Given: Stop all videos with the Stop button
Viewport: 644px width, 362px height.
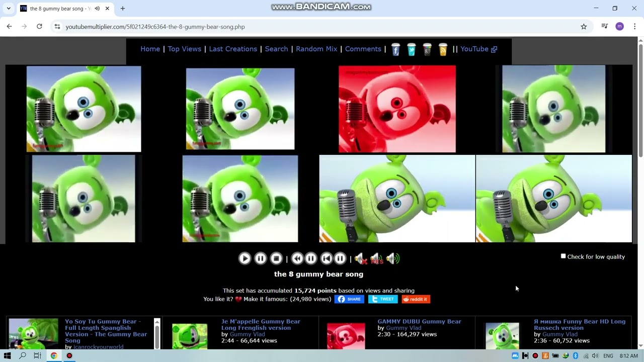Looking at the screenshot, I should pos(276,258).
